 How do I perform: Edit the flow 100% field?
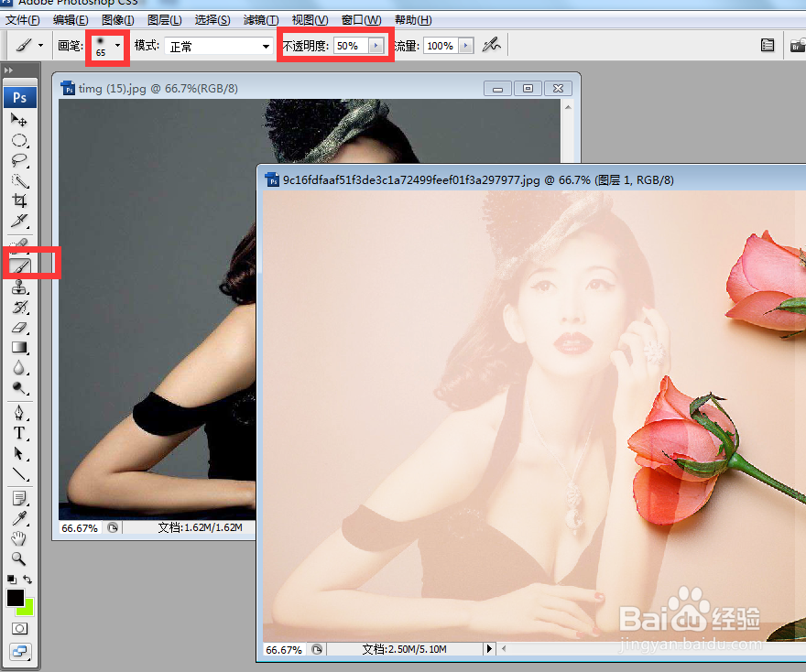441,46
